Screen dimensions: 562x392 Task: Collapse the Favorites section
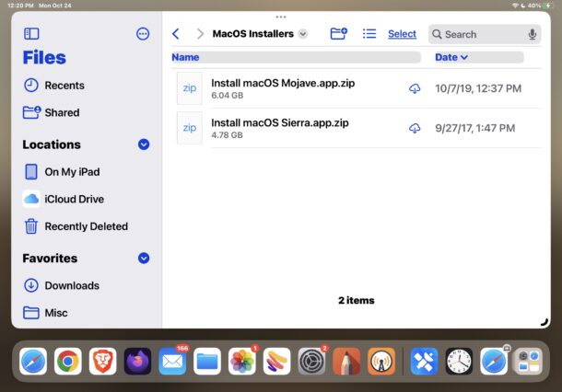click(144, 258)
